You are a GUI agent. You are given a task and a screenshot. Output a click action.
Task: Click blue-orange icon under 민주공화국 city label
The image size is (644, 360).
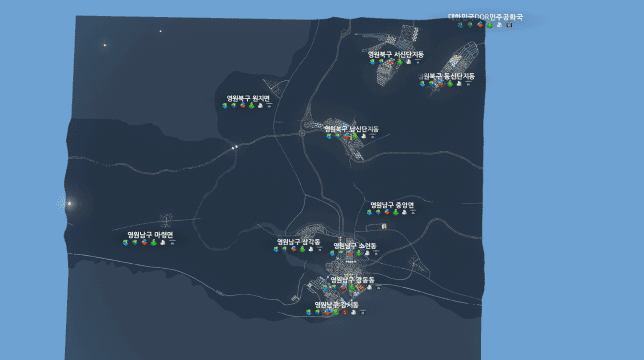pos(480,25)
